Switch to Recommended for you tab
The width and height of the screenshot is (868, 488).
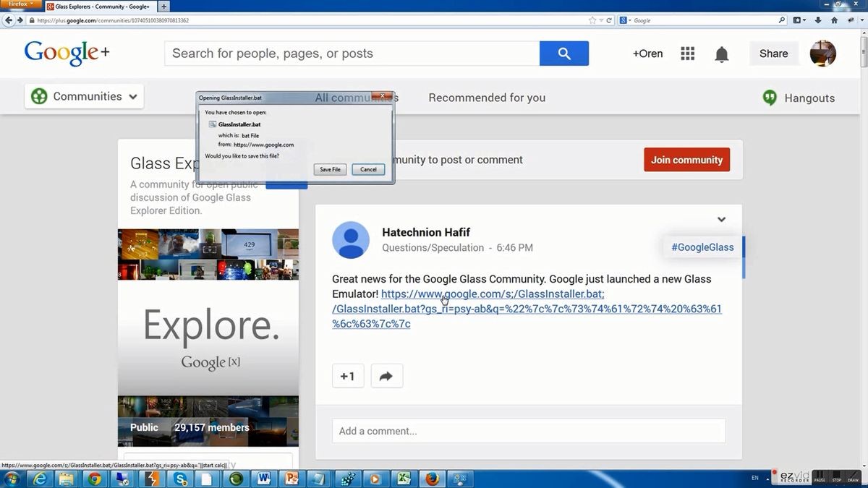point(487,98)
